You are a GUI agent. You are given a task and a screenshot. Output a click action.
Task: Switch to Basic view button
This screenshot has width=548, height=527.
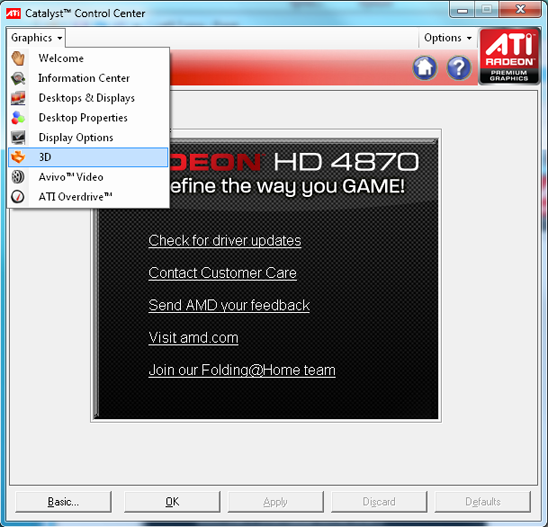click(64, 502)
